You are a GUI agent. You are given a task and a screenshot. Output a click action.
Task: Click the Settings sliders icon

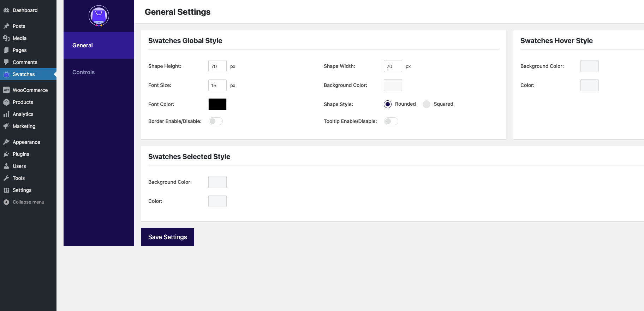(6, 190)
